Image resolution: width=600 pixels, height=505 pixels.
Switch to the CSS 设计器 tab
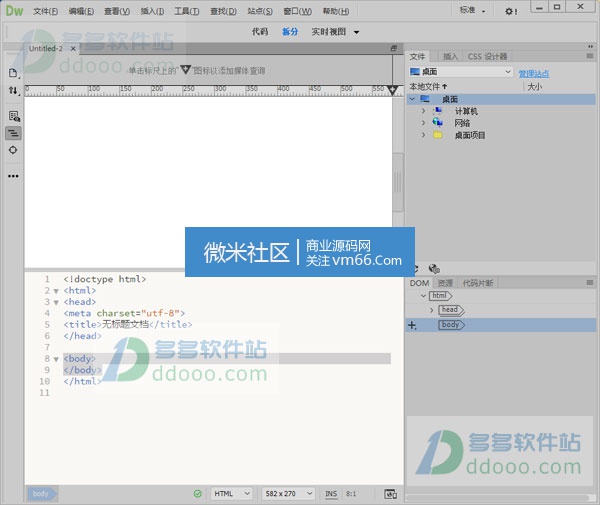click(487, 57)
